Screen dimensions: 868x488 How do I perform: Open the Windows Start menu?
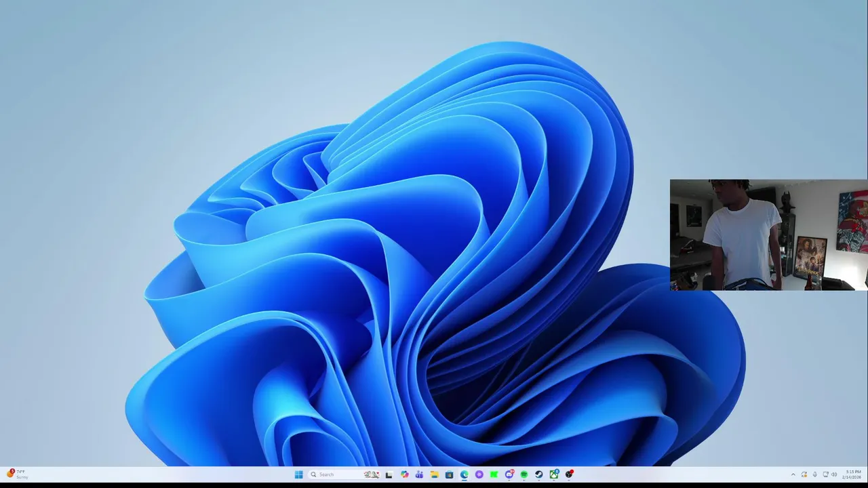298,474
